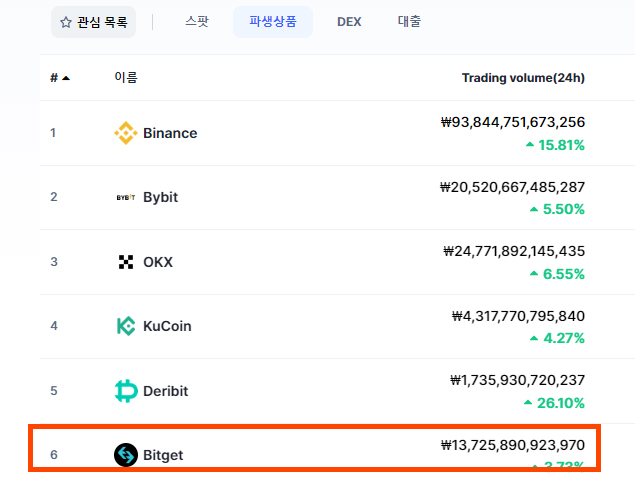The height and width of the screenshot is (477, 635).
Task: Click the Bitget logo icon
Action: [x=126, y=455]
